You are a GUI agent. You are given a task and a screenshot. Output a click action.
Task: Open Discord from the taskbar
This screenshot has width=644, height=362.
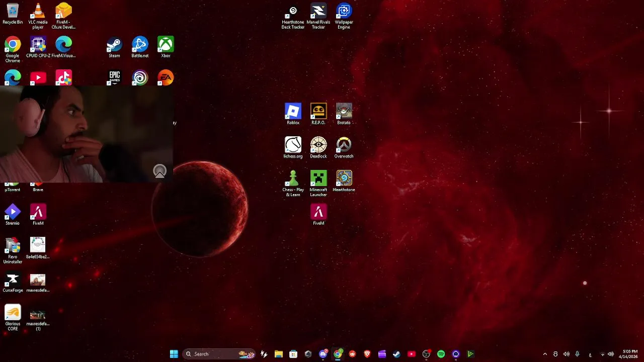(323, 354)
